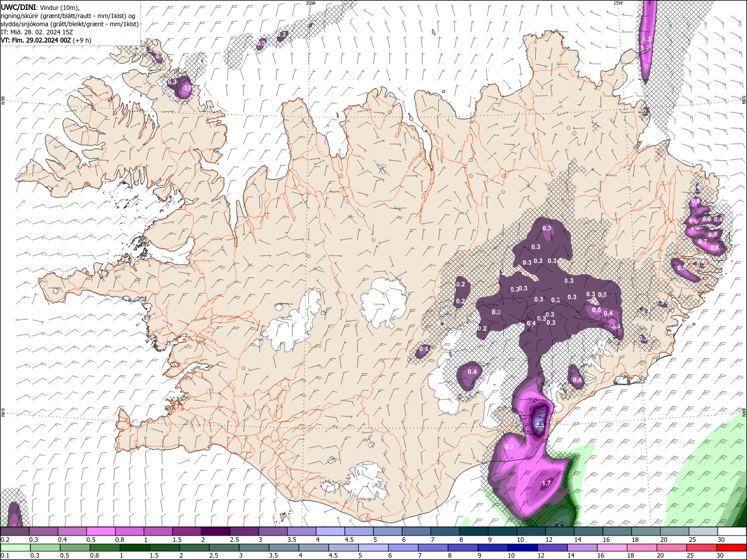
Task: Choose the light grey swatch labeled 25, top legend row
Action: coord(703,531)
